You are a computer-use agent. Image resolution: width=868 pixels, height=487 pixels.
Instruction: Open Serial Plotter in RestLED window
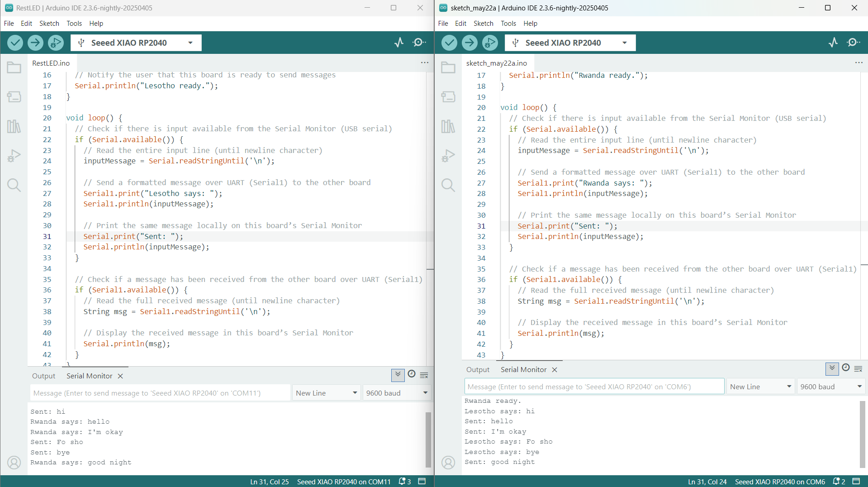[x=399, y=43]
